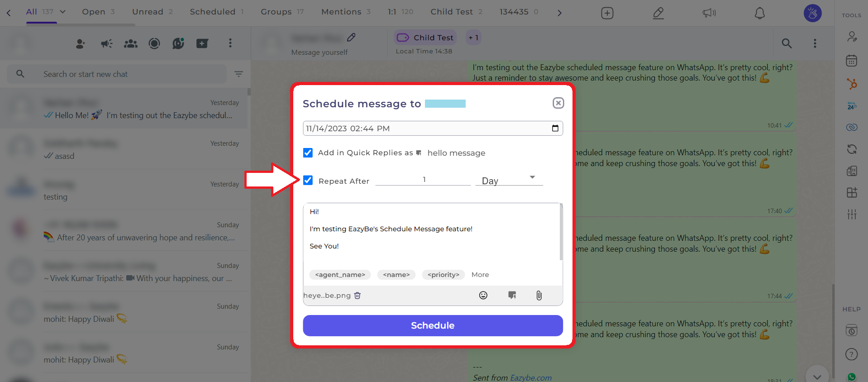Click the status circle icon
868x382 pixels.
tap(154, 43)
